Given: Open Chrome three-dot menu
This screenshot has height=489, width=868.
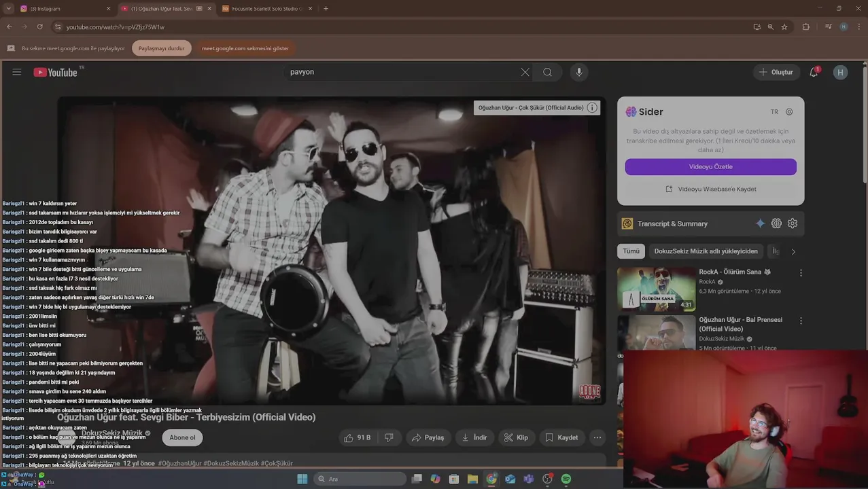Looking at the screenshot, I should [x=858, y=27].
